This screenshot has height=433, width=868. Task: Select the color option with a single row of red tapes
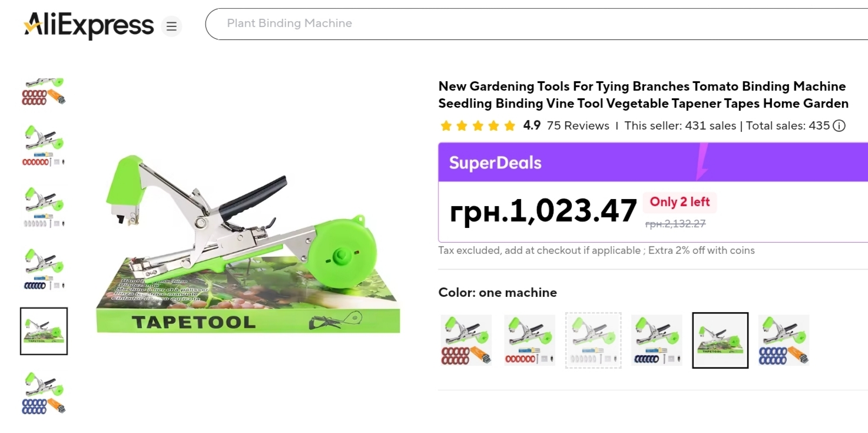point(529,340)
